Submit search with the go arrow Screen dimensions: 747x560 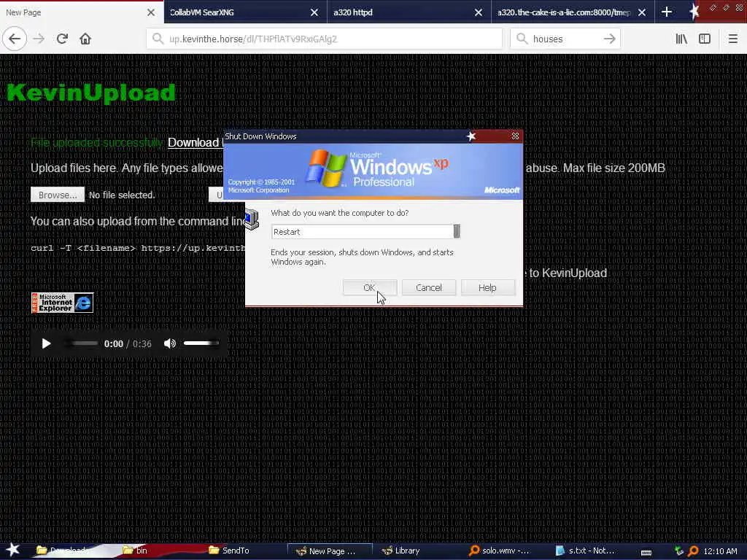[x=609, y=39]
